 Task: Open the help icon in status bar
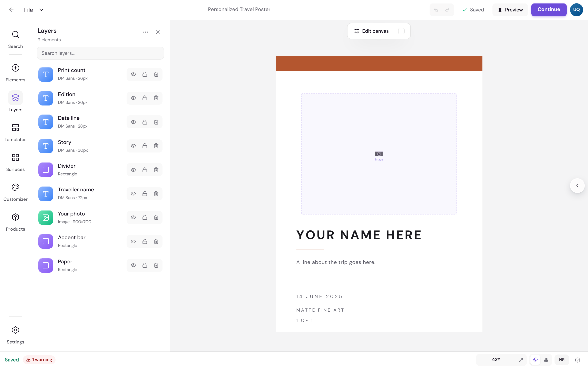578,360
